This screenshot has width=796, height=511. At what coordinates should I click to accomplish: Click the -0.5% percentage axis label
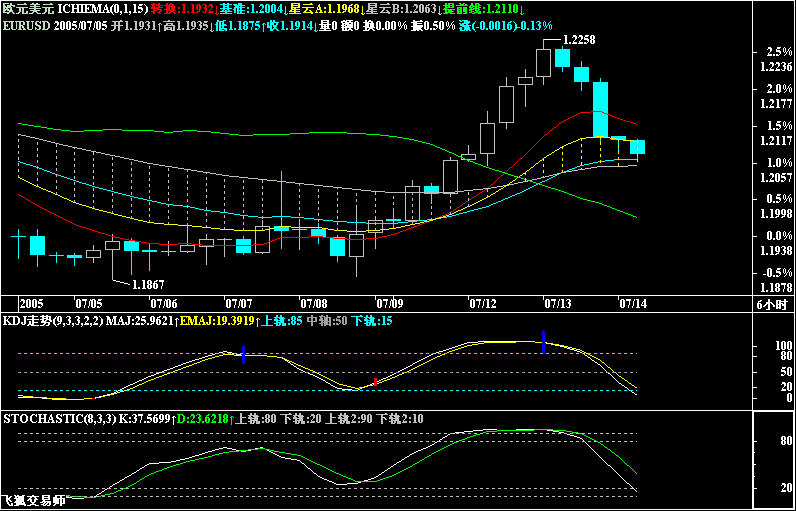point(778,274)
